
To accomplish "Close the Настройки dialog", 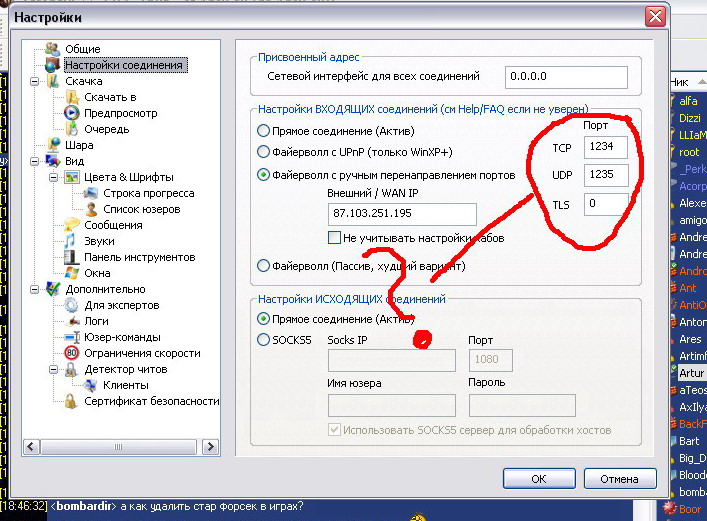I will tap(655, 17).
